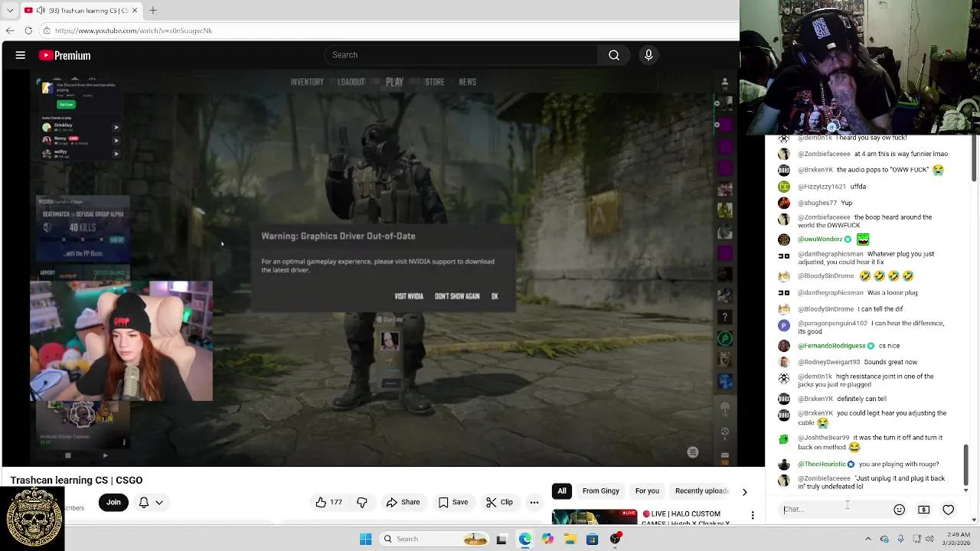Image resolution: width=980 pixels, height=551 pixels.
Task: Select the For you filter chip
Action: click(647, 491)
